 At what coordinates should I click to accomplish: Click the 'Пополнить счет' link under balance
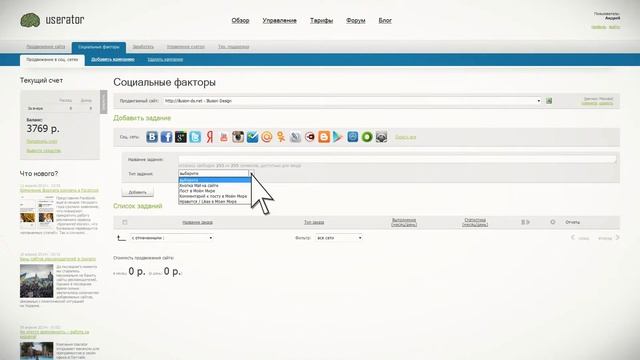(42, 141)
